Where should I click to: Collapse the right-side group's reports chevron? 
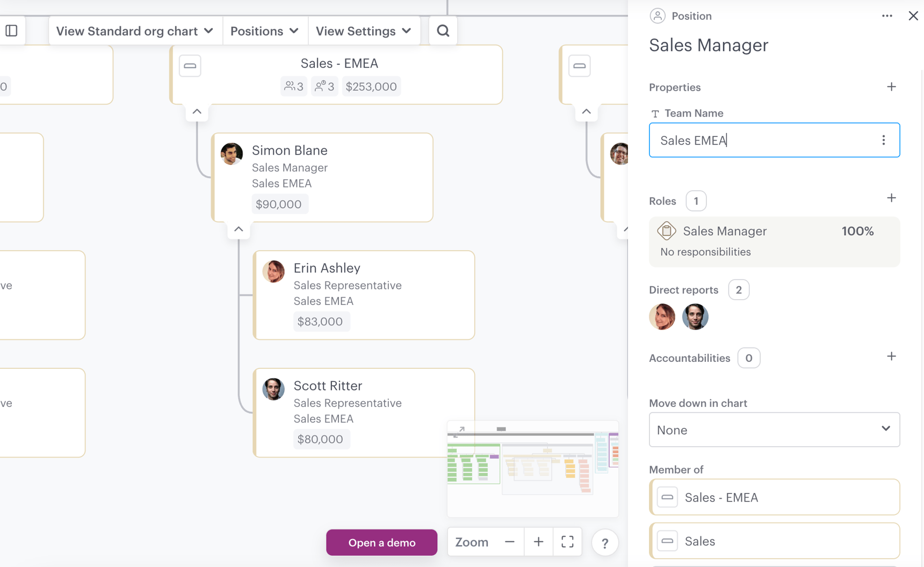pos(586,112)
